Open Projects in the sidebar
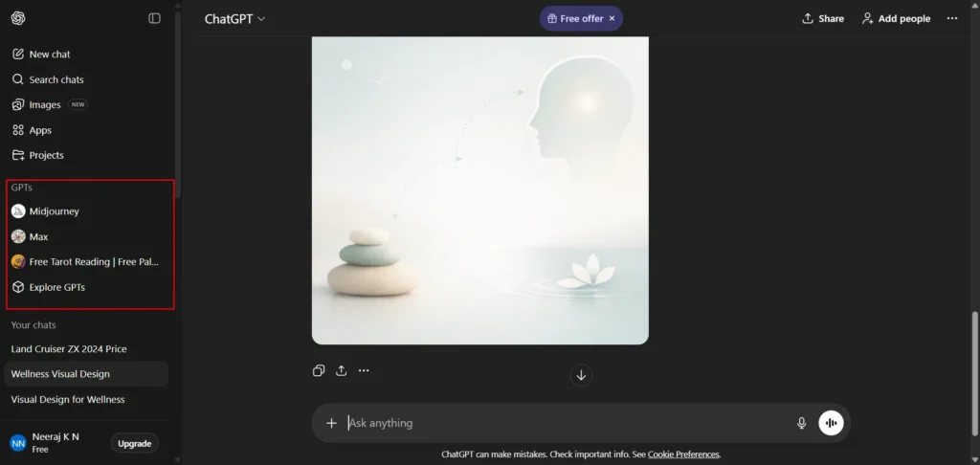980x465 pixels. pos(46,155)
